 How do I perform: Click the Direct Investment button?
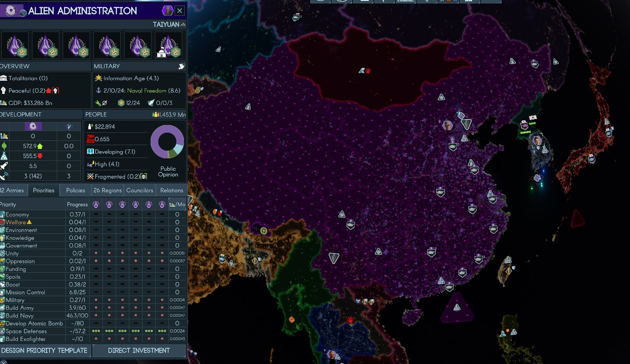point(139,350)
